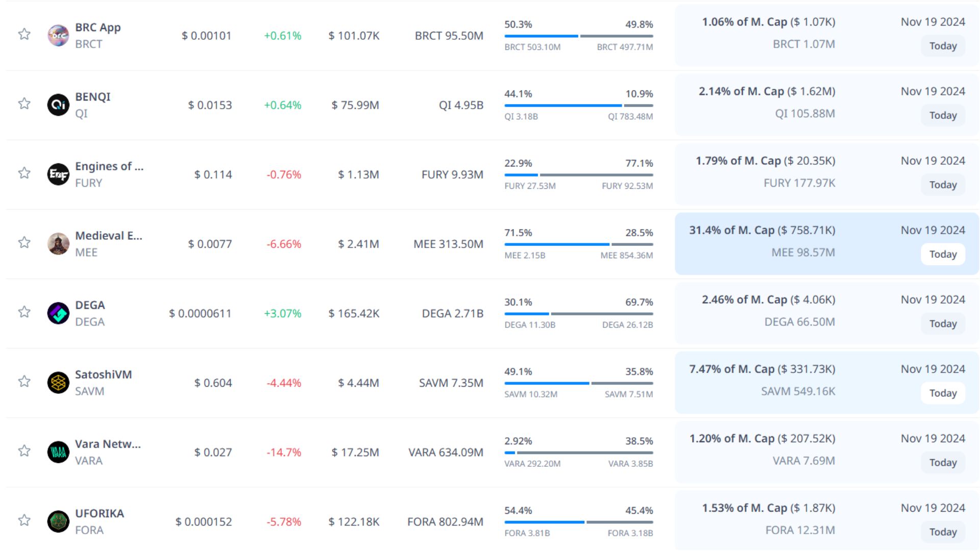Screen dimensions: 980x551
Task: Click the Medieval Empires avatar icon
Action: 58,244
